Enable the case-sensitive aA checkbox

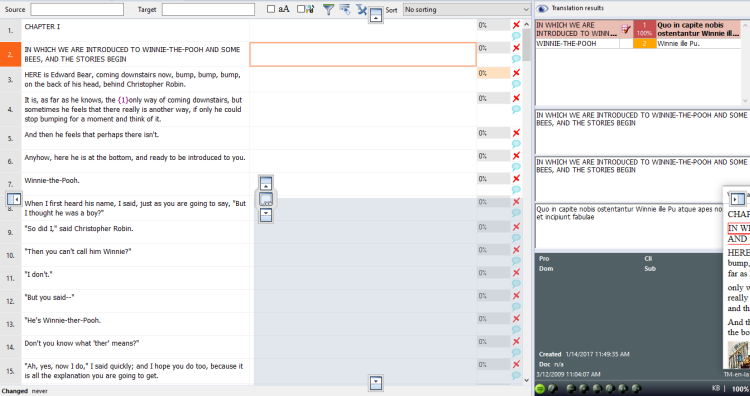click(x=271, y=9)
